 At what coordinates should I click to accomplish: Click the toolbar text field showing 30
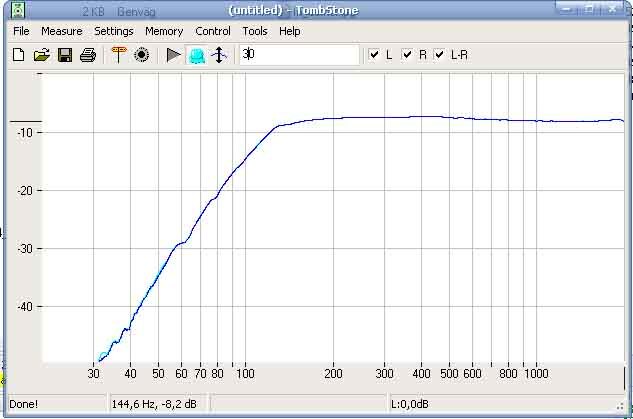[298, 55]
